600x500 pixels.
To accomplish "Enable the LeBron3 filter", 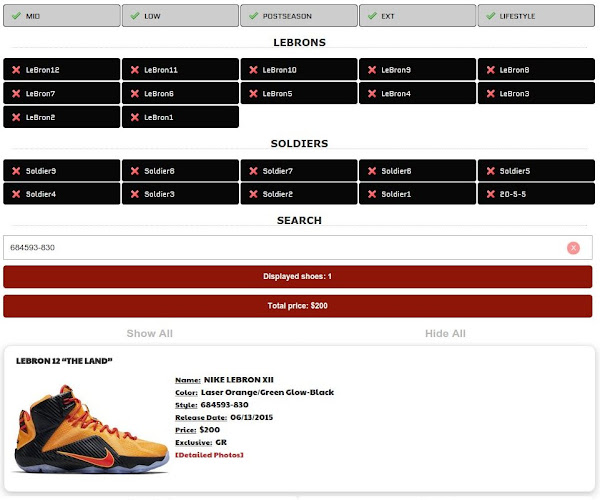I will click(536, 93).
